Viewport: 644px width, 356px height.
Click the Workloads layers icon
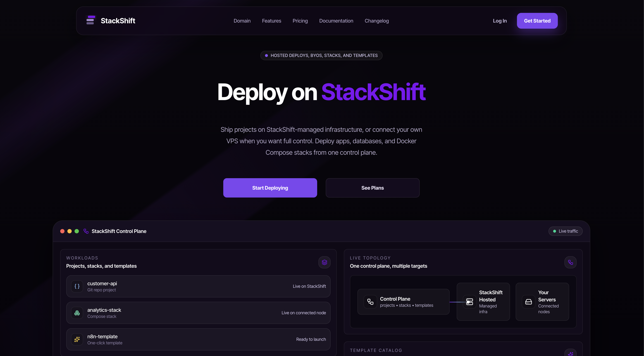pos(324,262)
